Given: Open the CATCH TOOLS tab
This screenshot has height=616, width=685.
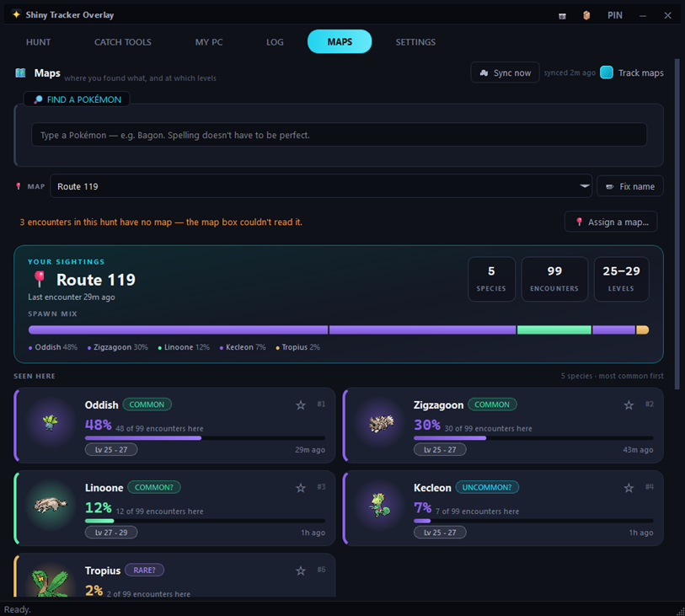Looking at the screenshot, I should [x=123, y=42].
